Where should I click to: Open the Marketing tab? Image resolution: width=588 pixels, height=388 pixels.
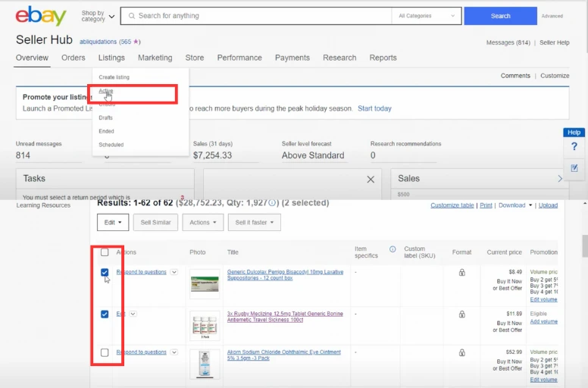pos(155,58)
